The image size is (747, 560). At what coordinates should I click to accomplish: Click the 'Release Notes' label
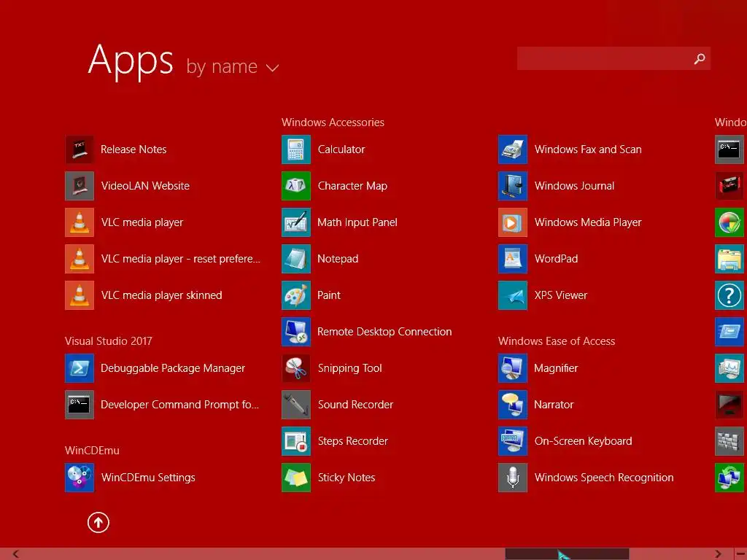[134, 149]
